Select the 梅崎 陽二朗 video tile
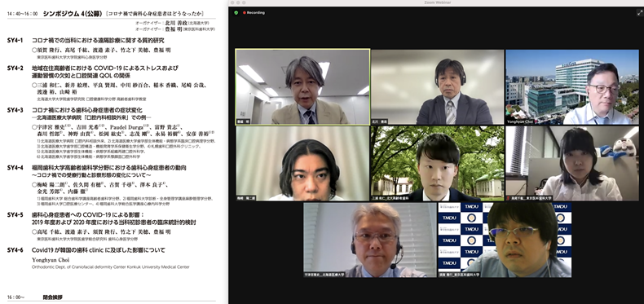 pos(302,163)
